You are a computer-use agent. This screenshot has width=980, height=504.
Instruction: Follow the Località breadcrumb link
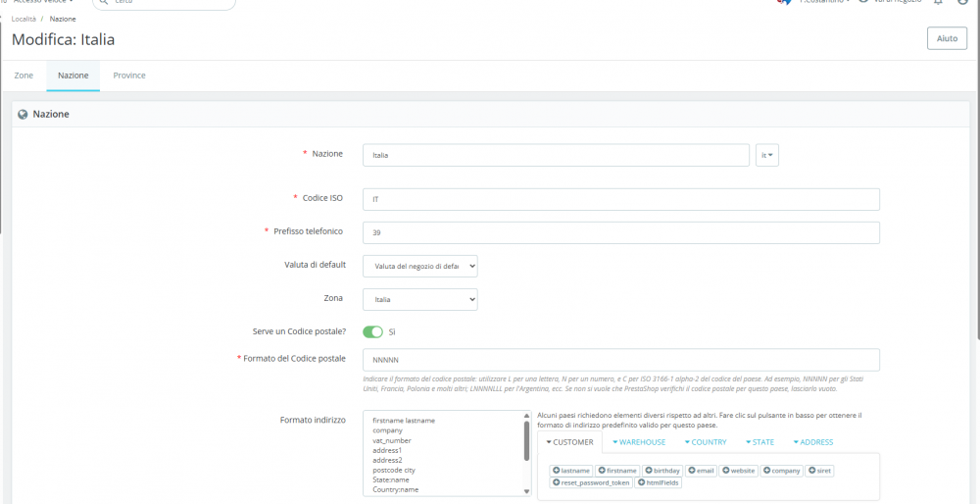(24, 19)
